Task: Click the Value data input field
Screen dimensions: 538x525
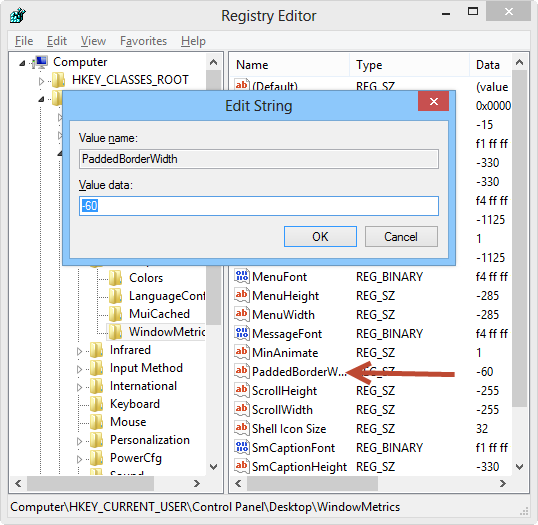Action: 259,206
